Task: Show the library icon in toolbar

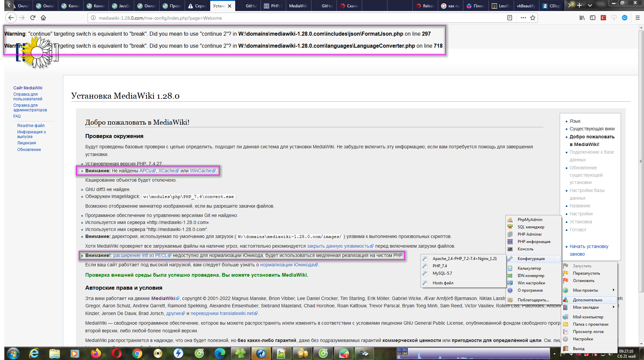Action: (x=582, y=18)
